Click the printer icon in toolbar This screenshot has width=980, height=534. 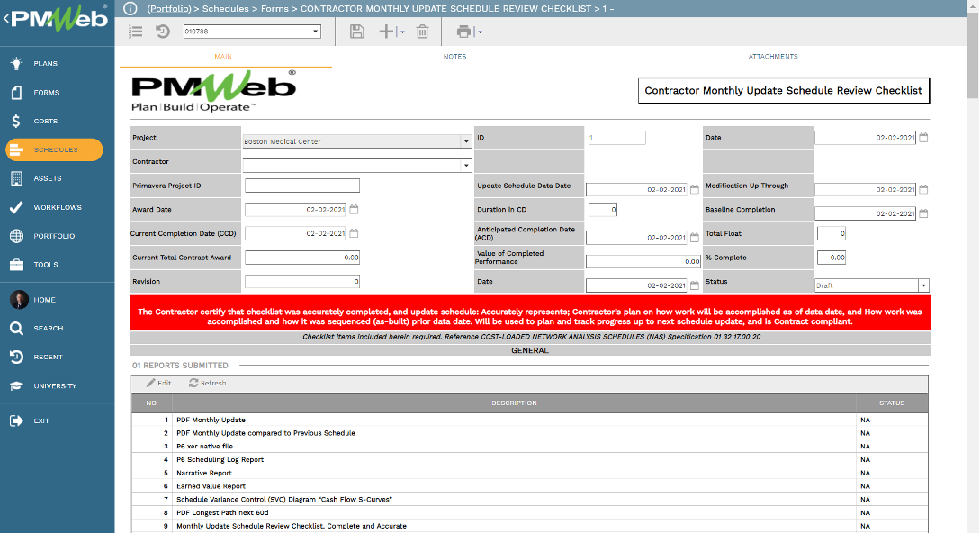tap(463, 32)
